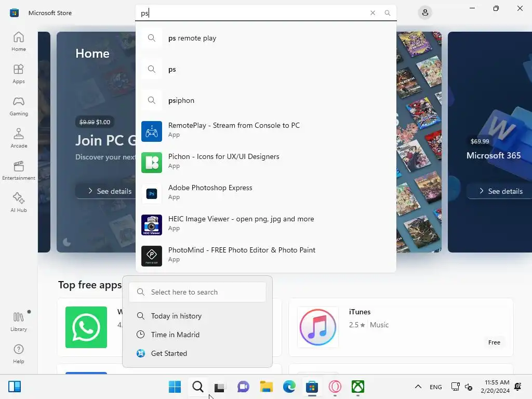Click the muted volume tray icon
The width and height of the screenshot is (532, 399).
tap(469, 387)
